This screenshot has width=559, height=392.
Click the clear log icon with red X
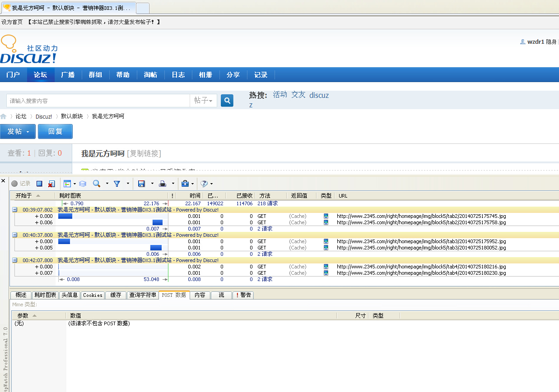coord(51,184)
